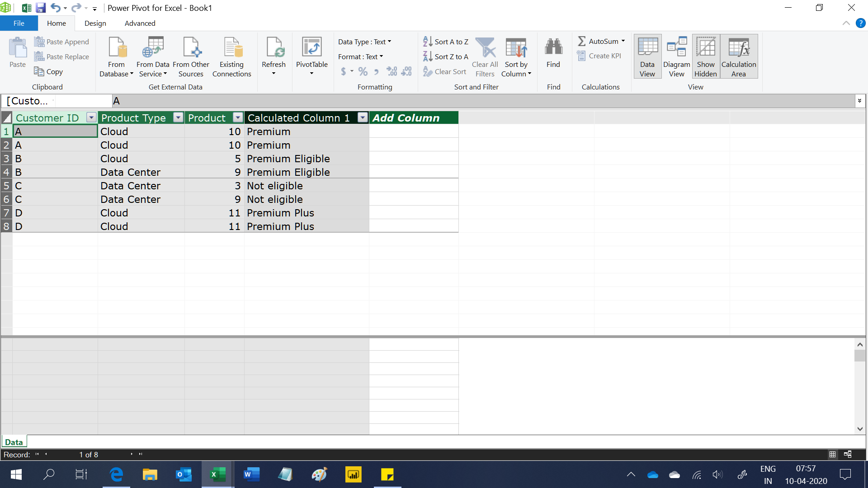Save the workbook with the floppy icon
Viewport: 868px width, 488px height.
pyautogui.click(x=41, y=8)
